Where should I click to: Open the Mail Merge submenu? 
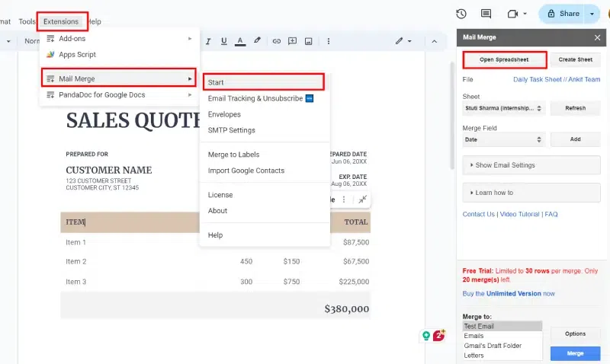pyautogui.click(x=119, y=79)
